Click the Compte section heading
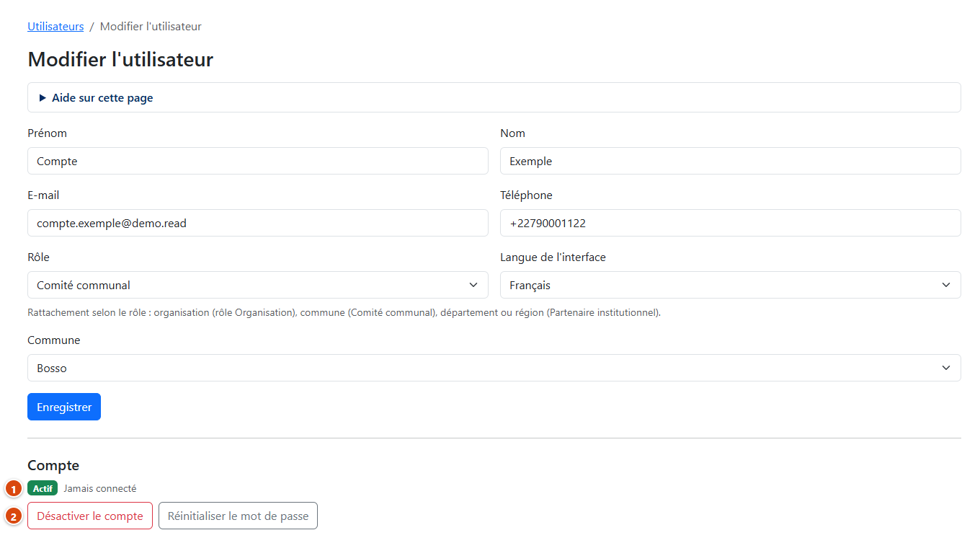The image size is (980, 556). tap(53, 465)
